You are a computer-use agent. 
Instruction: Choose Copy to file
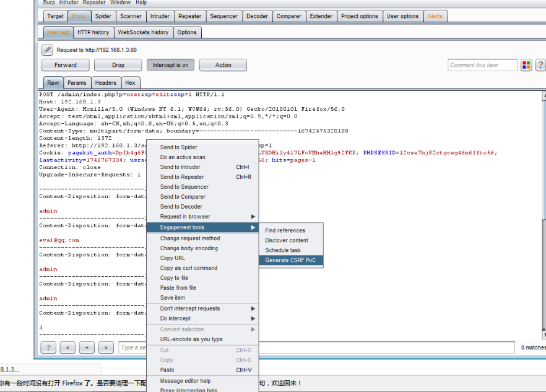tap(202, 277)
